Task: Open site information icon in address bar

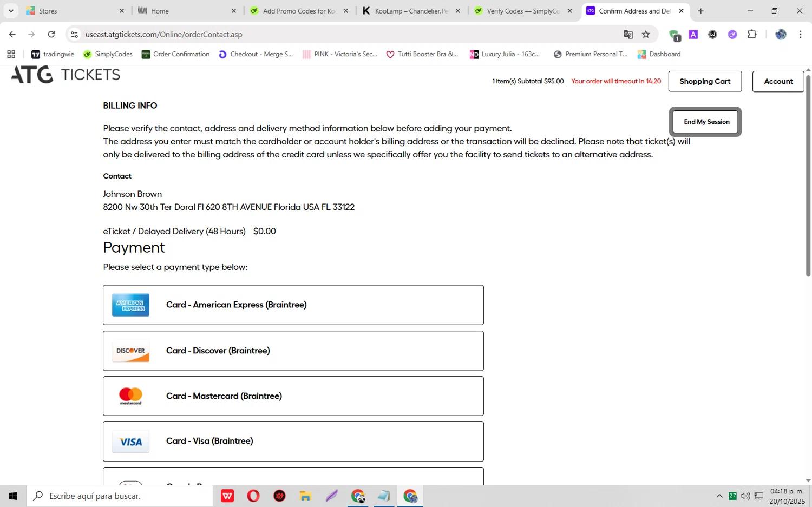Action: click(74, 34)
